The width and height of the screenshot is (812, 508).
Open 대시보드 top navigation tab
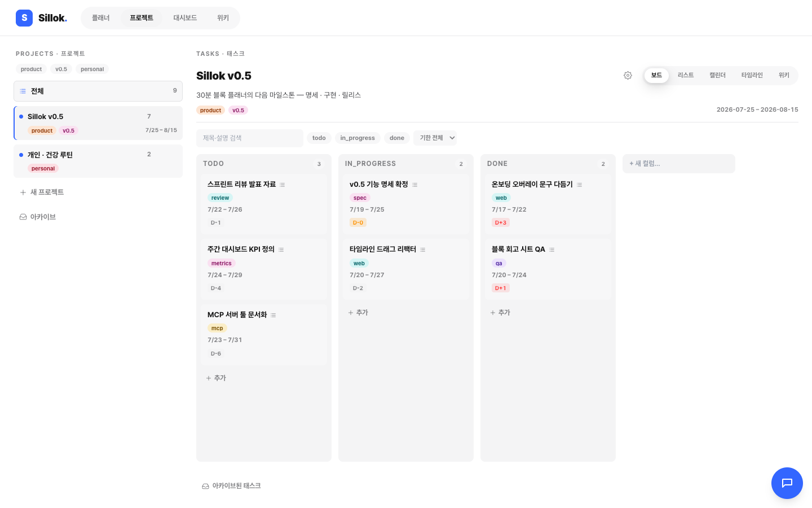click(185, 18)
